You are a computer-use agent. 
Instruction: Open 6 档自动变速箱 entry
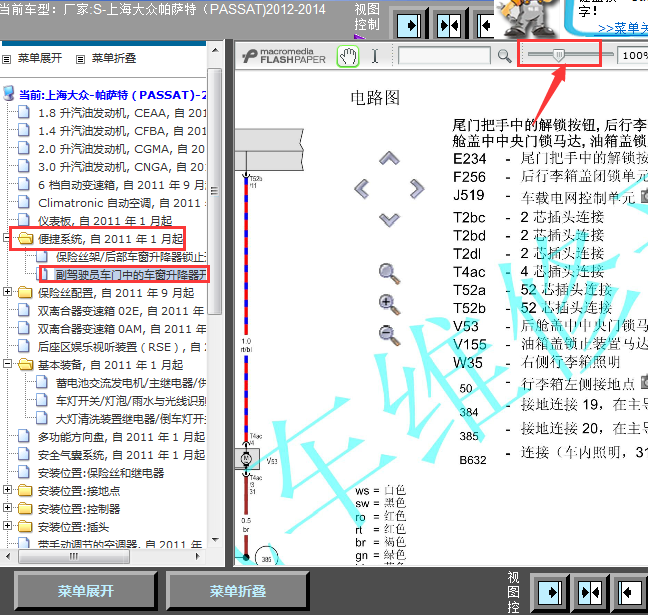tap(122, 185)
